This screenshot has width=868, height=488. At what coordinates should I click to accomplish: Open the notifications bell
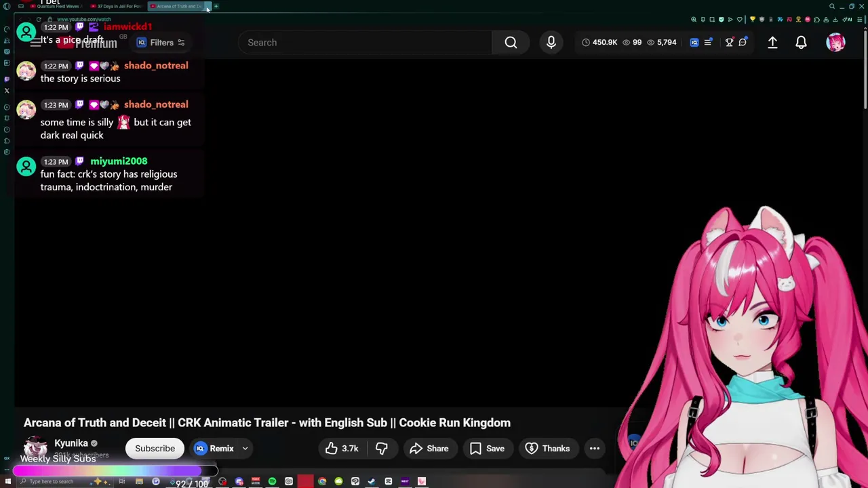801,43
